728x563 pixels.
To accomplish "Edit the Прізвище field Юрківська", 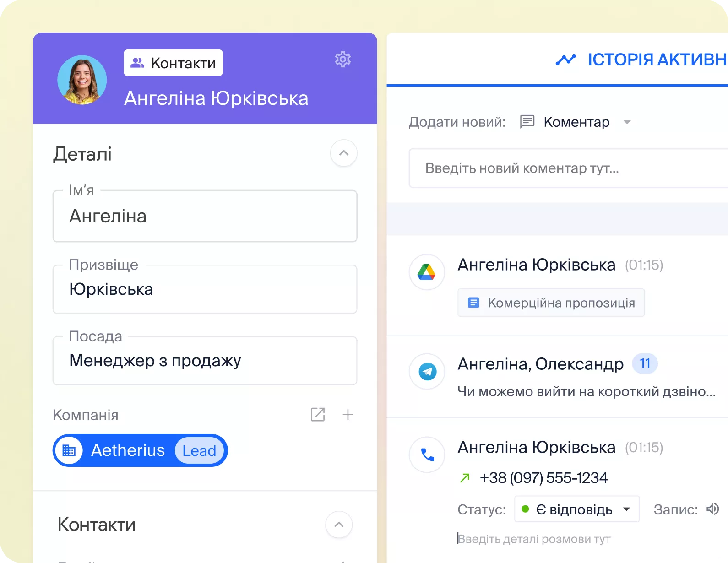I will coord(205,289).
